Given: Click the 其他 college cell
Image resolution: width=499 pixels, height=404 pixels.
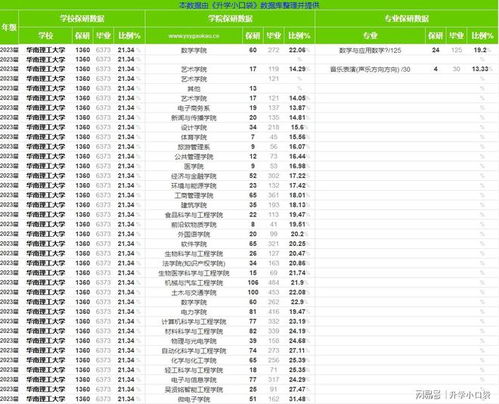Looking at the screenshot, I should [194, 89].
